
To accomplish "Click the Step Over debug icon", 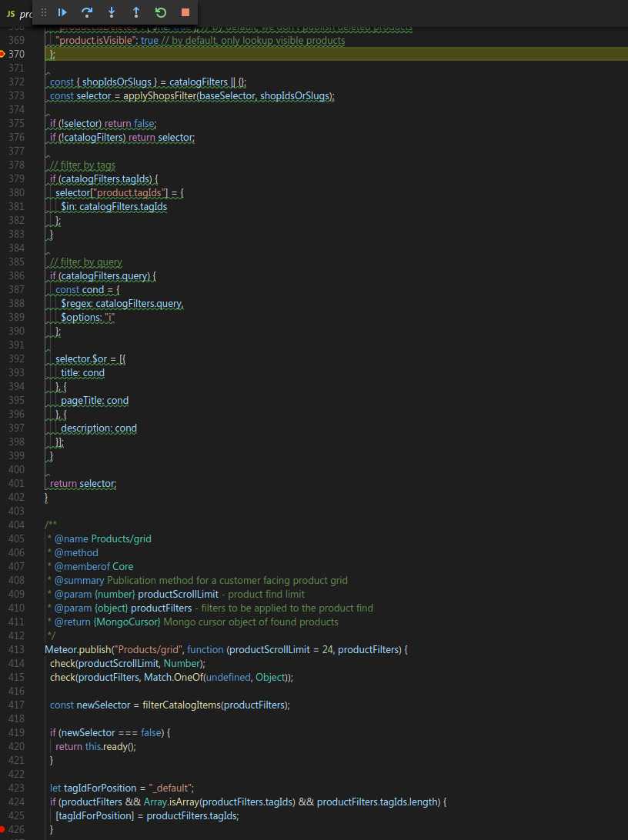I will click(x=87, y=12).
